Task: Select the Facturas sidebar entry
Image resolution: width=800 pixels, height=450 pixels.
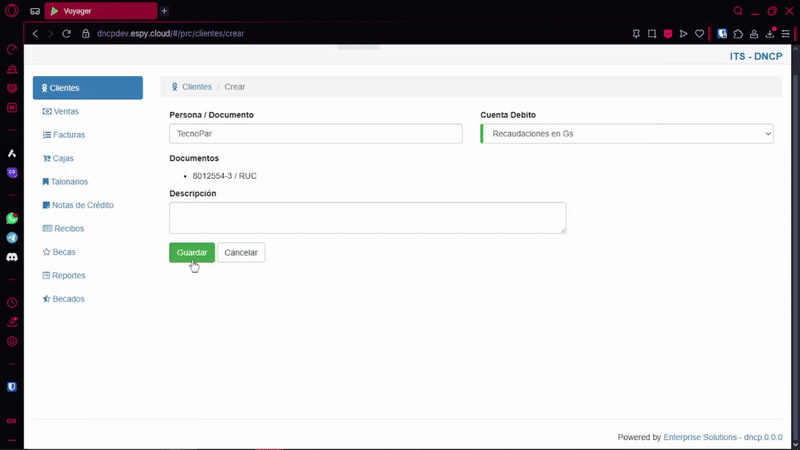Action: pyautogui.click(x=68, y=135)
